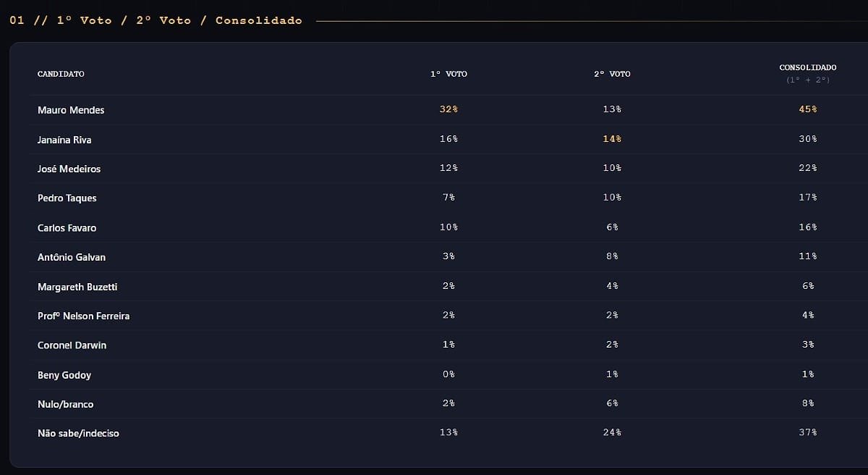Click the Antônio Galvan row name
This screenshot has height=475, width=868.
tap(72, 257)
